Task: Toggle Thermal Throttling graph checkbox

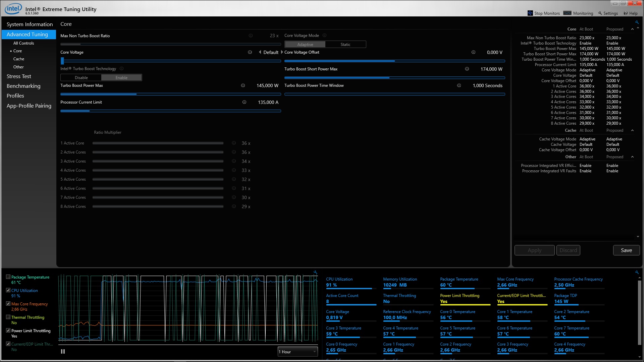Action: [x=8, y=317]
